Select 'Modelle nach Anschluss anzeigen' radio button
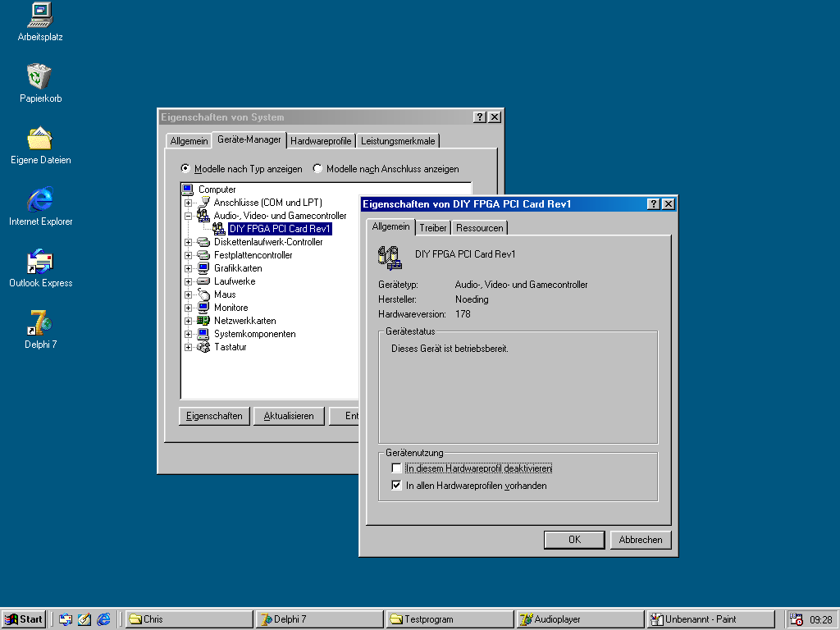 [317, 169]
